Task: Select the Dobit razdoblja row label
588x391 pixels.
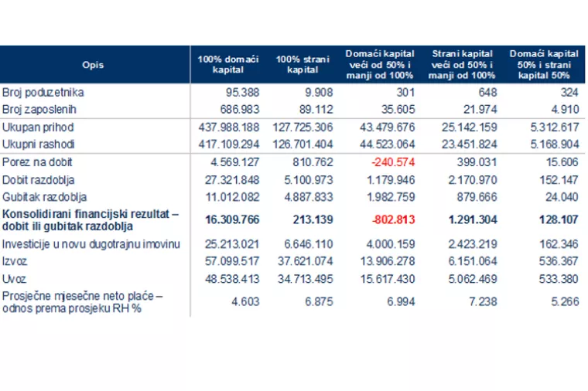Action: click(x=38, y=180)
